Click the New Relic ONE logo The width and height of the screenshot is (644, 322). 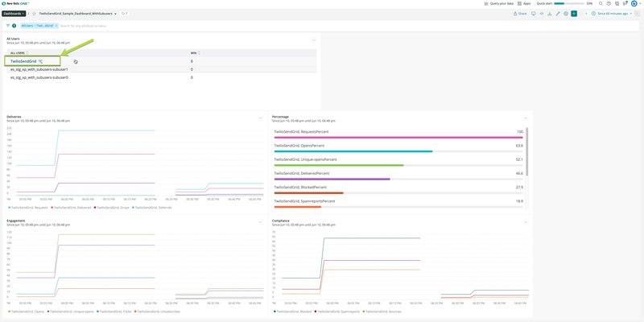point(15,3)
